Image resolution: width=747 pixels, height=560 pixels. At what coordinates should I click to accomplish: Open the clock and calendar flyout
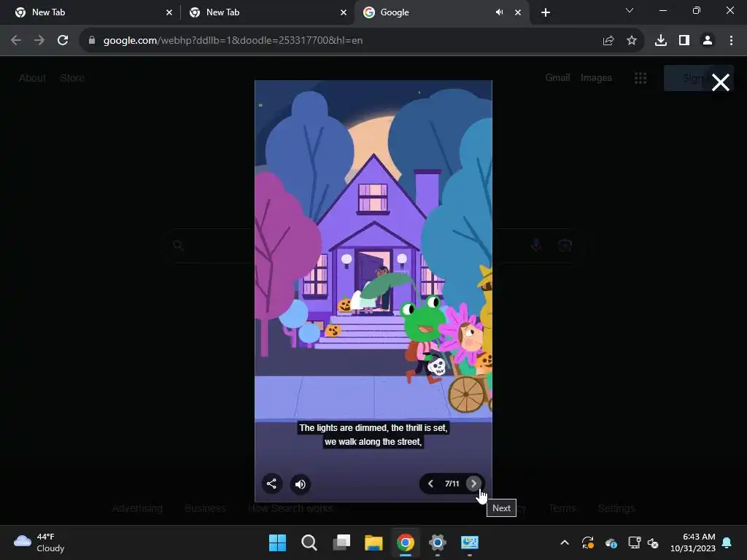(693, 542)
